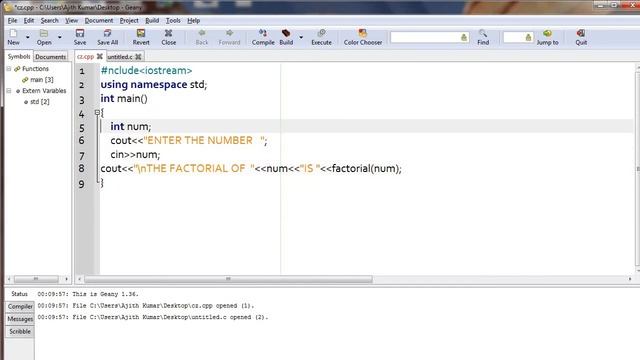Click the editor scrollbar left arrow
640x360 pixels.
[80, 279]
